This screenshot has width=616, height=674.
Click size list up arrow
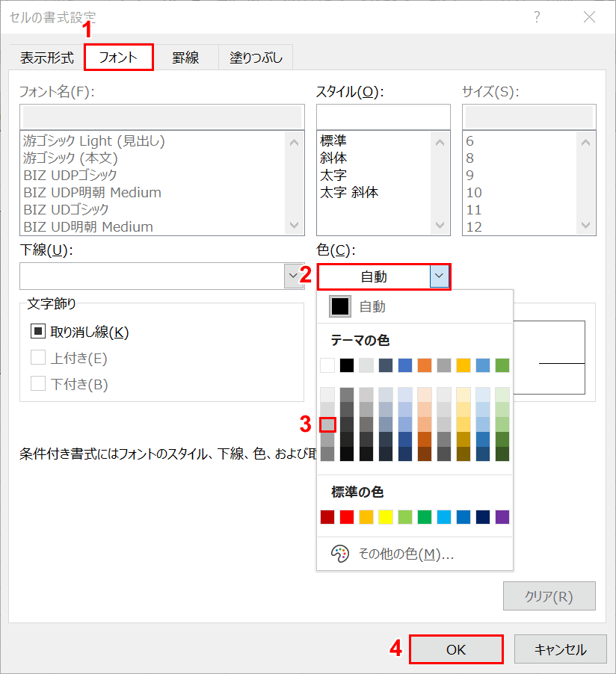(x=585, y=142)
